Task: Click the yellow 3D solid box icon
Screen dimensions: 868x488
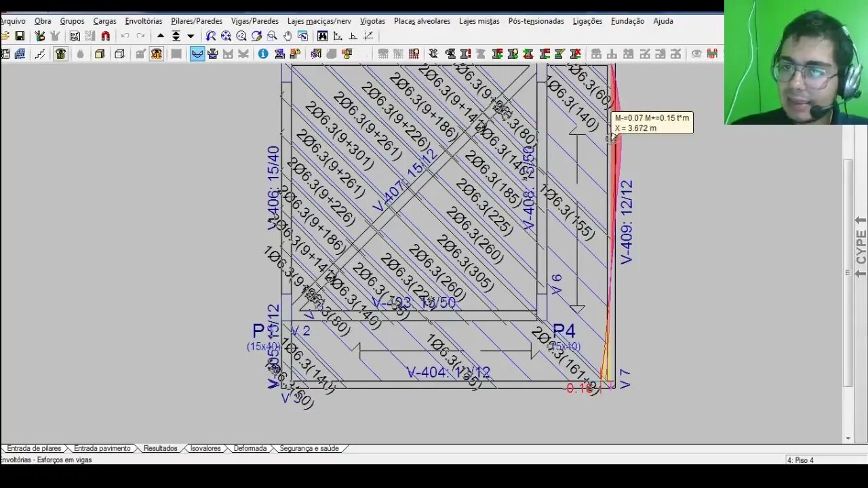Action: pos(100,54)
